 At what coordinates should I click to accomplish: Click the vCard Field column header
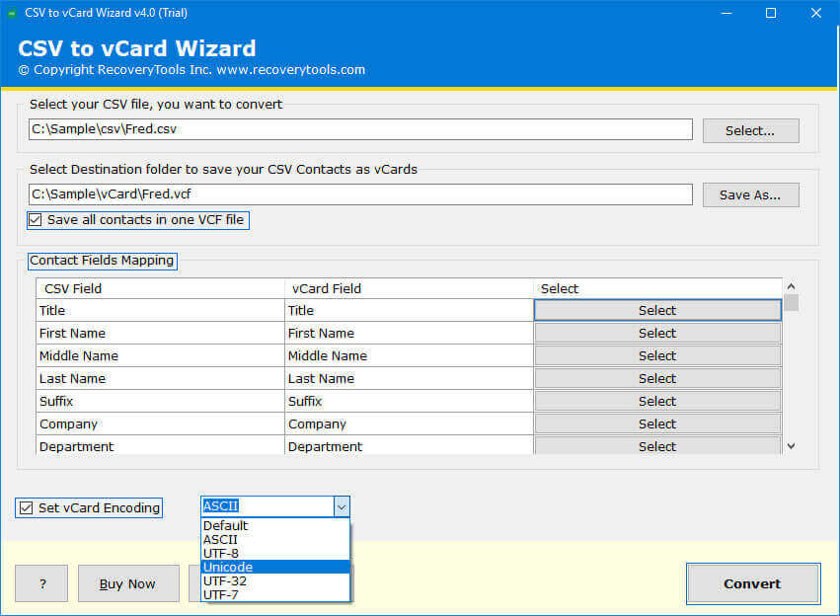[x=409, y=288]
